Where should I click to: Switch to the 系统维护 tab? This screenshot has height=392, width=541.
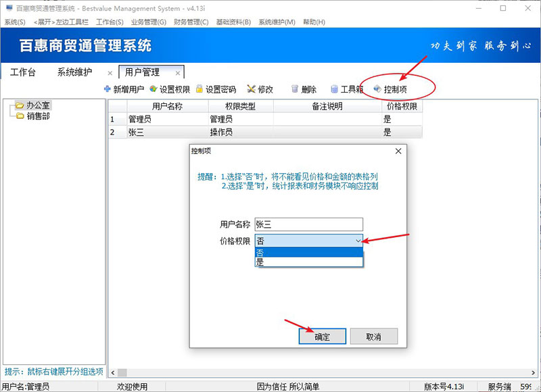(74, 72)
